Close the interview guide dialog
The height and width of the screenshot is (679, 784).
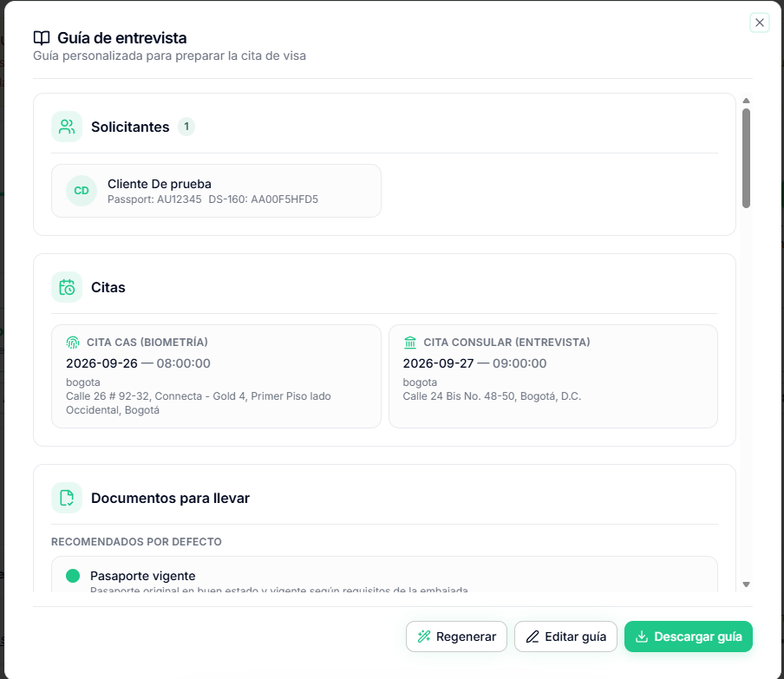759,23
